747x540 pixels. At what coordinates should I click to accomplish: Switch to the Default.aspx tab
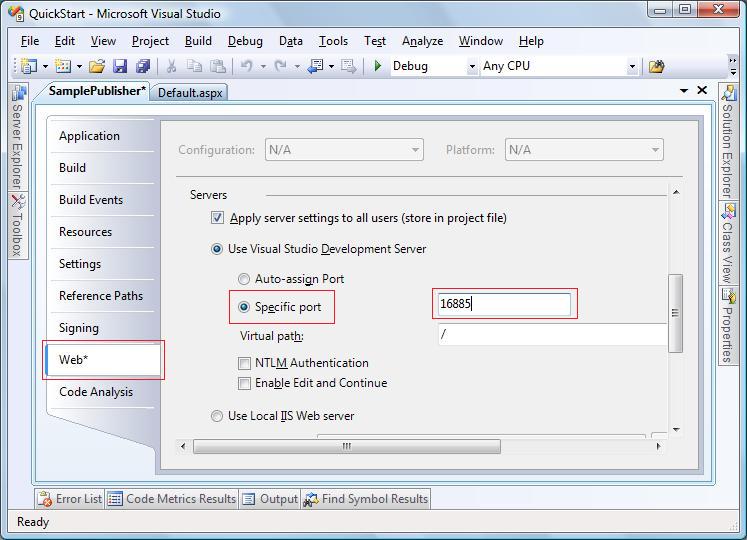(x=191, y=92)
